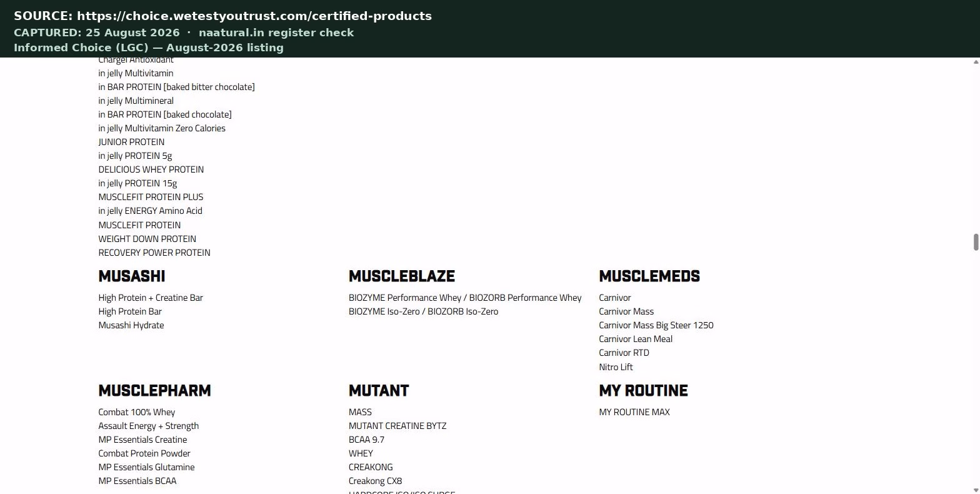Click the Creakong CX8 entry
980x494 pixels.
pos(376,481)
